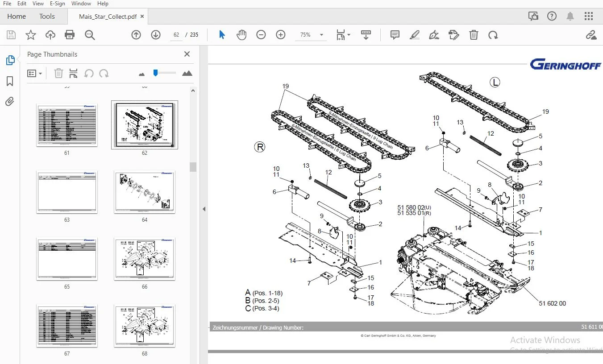Image resolution: width=603 pixels, height=364 pixels.
Task: Rotate thumbnails counterclockwise
Action: click(x=89, y=73)
